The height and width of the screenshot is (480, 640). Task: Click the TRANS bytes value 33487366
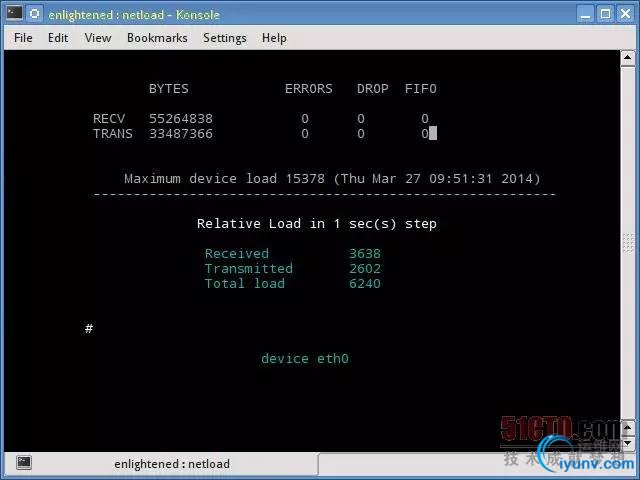pos(180,134)
